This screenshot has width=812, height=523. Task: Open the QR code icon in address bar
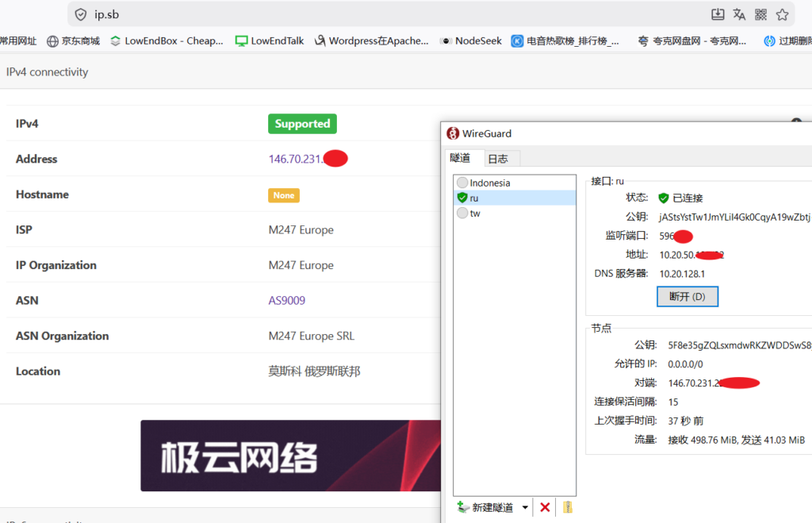760,14
